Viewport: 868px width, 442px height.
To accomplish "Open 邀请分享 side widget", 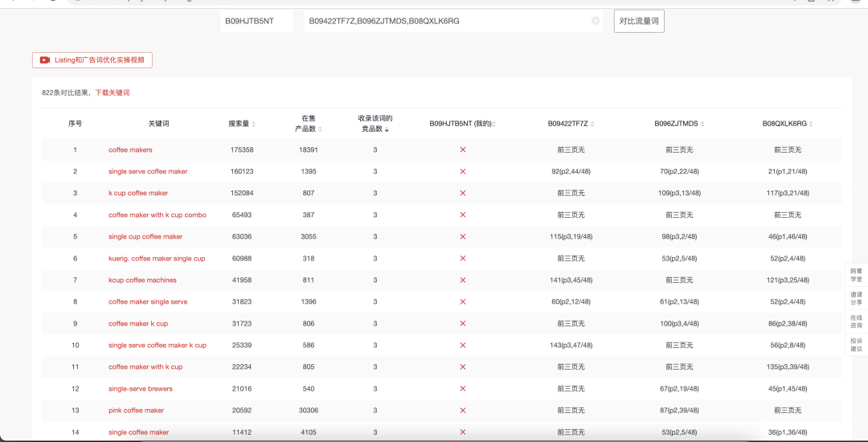I will point(857,299).
